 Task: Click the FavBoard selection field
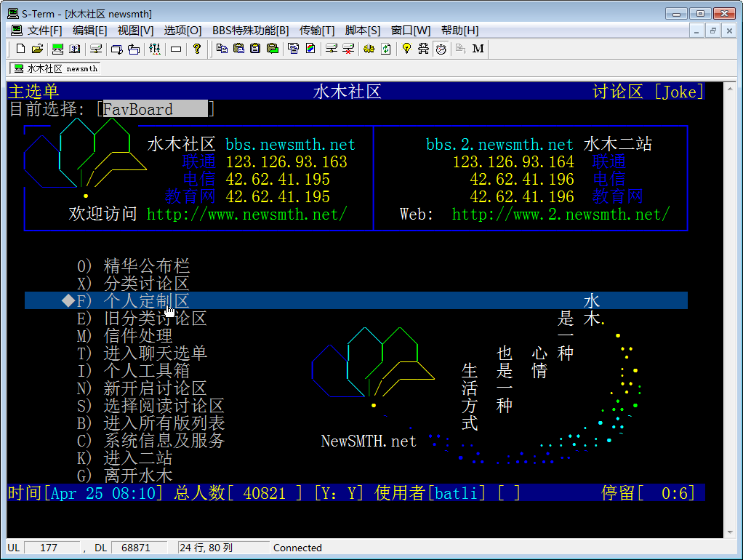coord(156,109)
